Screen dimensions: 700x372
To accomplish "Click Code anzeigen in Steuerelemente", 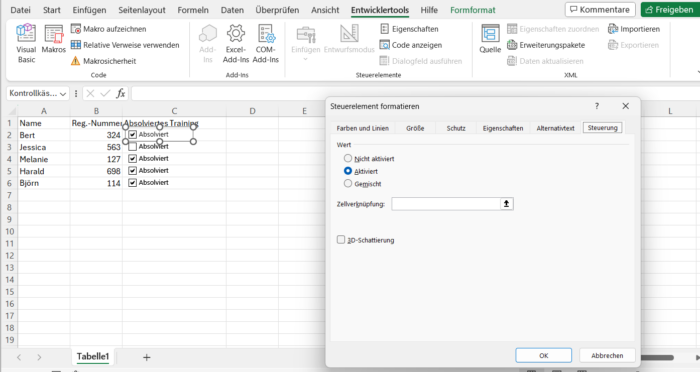I will pyautogui.click(x=411, y=45).
